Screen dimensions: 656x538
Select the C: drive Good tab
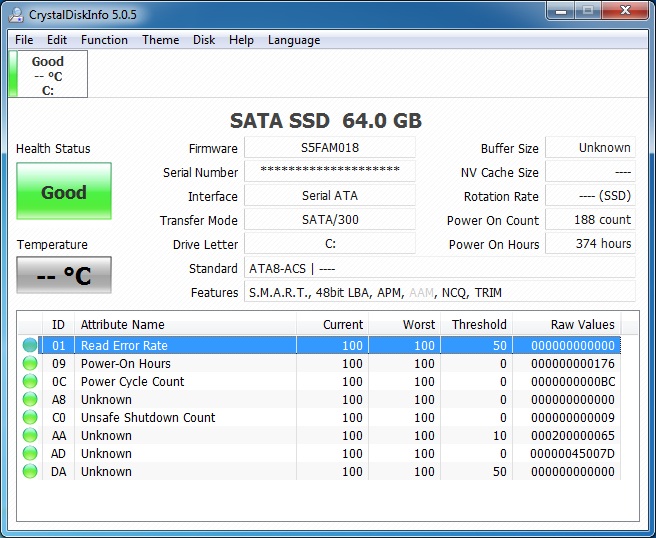pyautogui.click(x=48, y=74)
